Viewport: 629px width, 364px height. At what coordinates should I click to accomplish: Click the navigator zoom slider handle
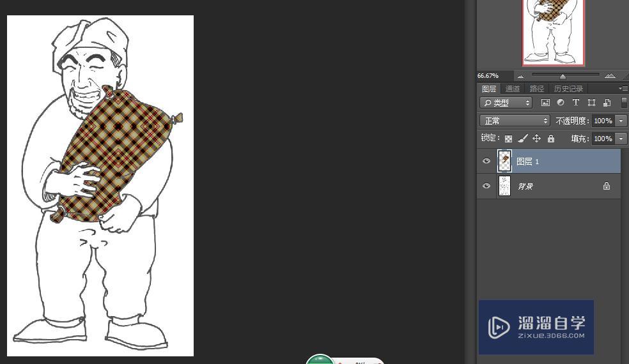563,76
